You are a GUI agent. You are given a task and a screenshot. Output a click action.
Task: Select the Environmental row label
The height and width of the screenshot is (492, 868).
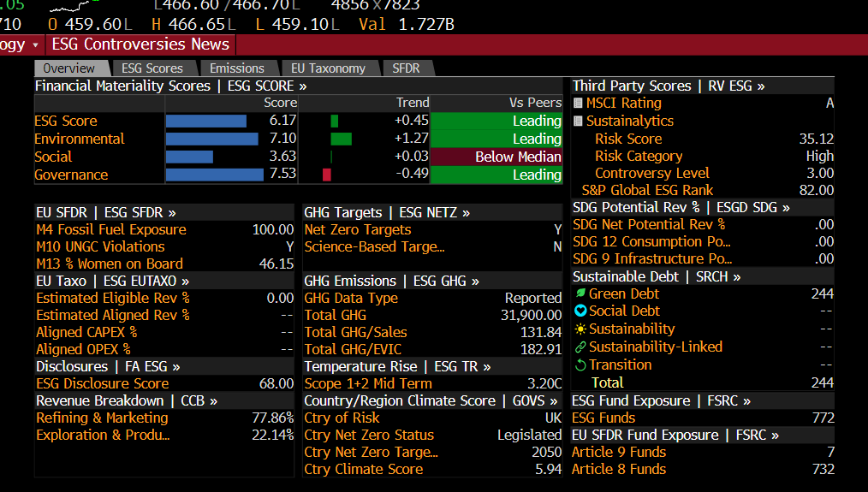pyautogui.click(x=79, y=139)
